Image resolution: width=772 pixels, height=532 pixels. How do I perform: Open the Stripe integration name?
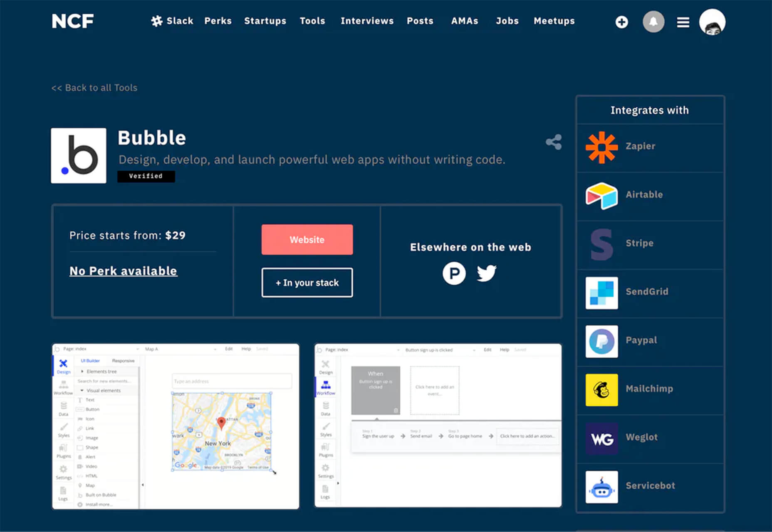(639, 243)
